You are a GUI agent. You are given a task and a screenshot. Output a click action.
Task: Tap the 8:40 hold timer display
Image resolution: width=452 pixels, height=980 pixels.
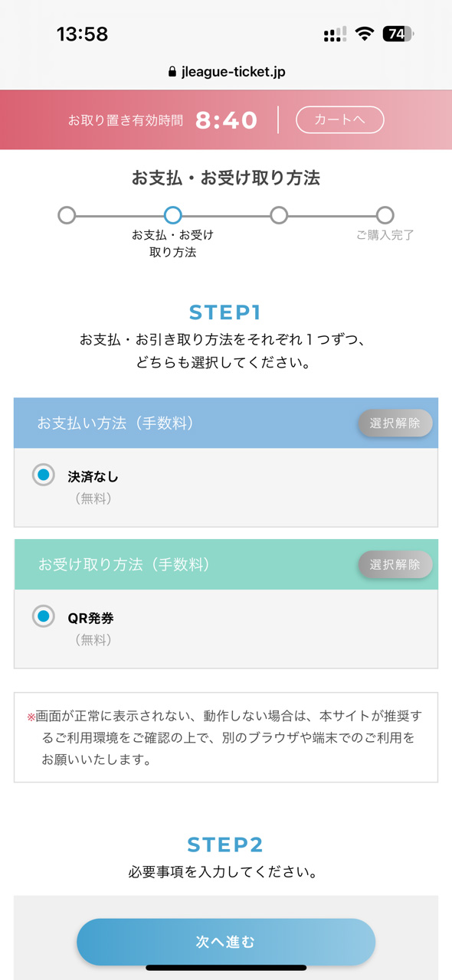(226, 120)
